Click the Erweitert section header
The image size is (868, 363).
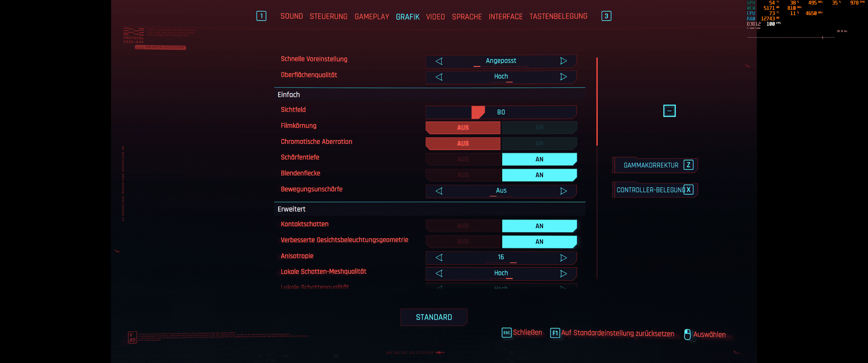(x=430, y=209)
